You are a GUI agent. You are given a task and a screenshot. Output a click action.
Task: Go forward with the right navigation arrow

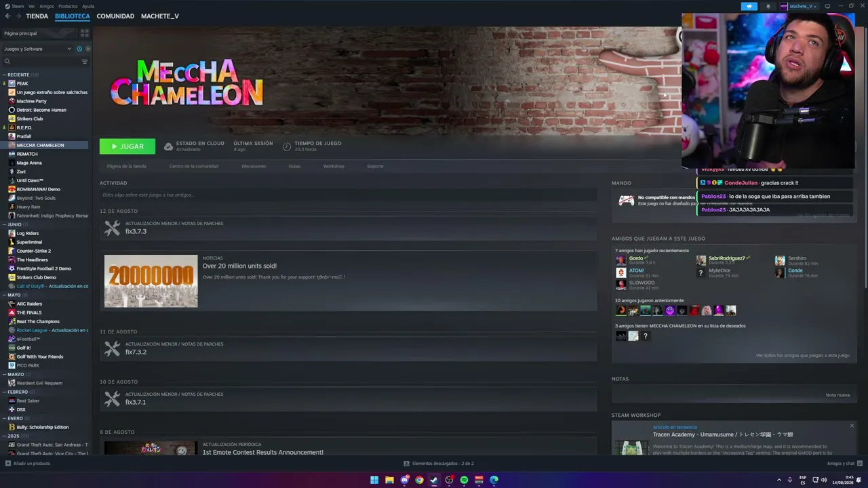(x=18, y=16)
